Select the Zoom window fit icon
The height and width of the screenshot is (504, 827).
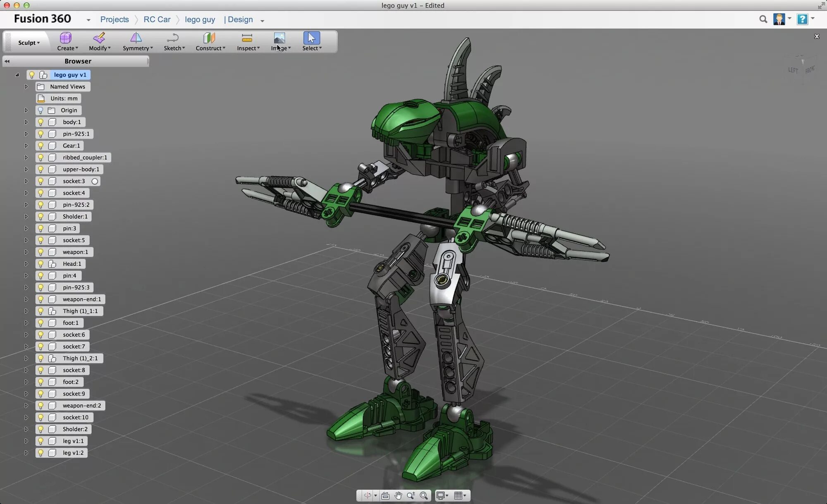pos(424,495)
